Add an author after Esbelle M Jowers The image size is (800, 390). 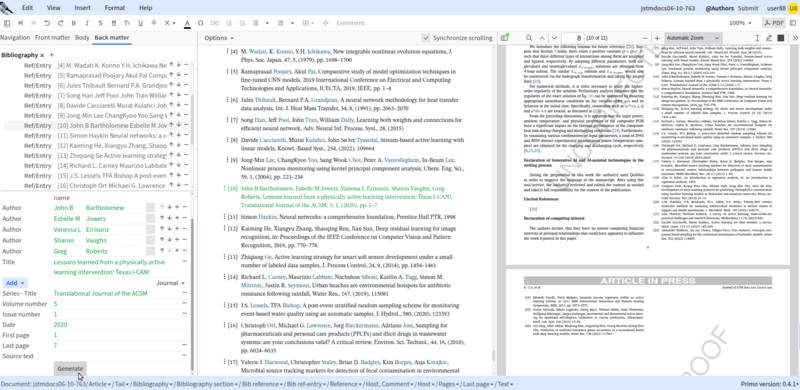tap(177, 218)
